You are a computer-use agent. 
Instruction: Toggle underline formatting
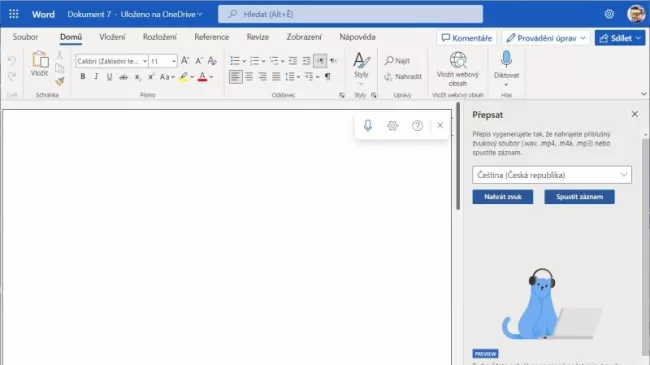[109, 77]
